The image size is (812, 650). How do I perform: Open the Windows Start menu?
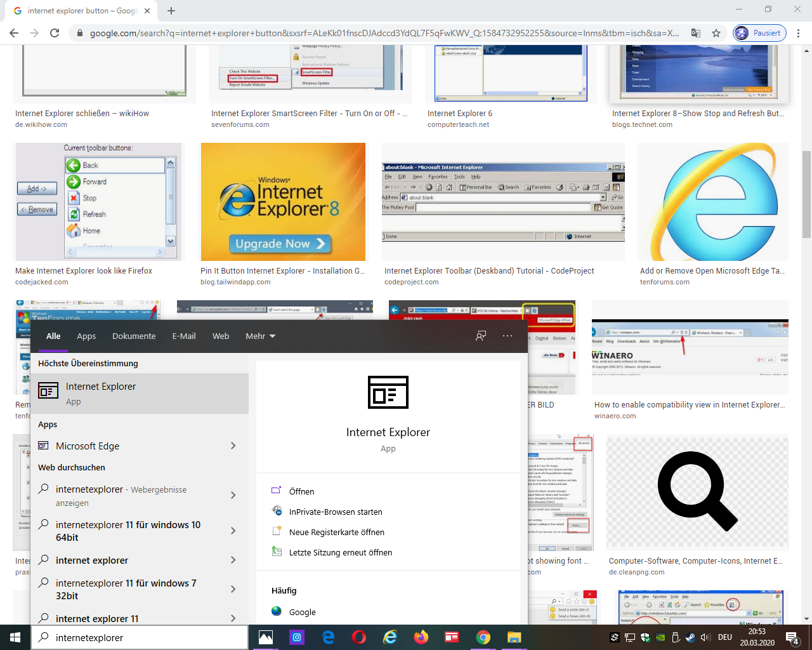tap(15, 637)
